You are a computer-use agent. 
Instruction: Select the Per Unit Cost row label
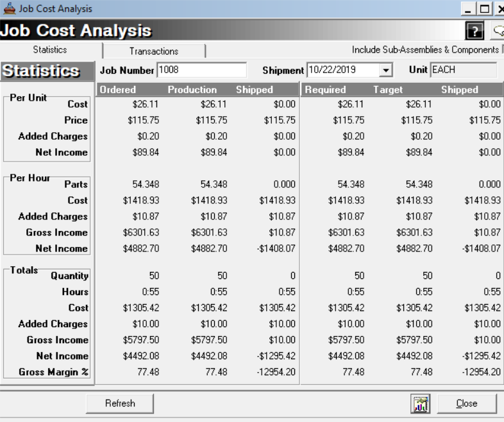[78, 104]
